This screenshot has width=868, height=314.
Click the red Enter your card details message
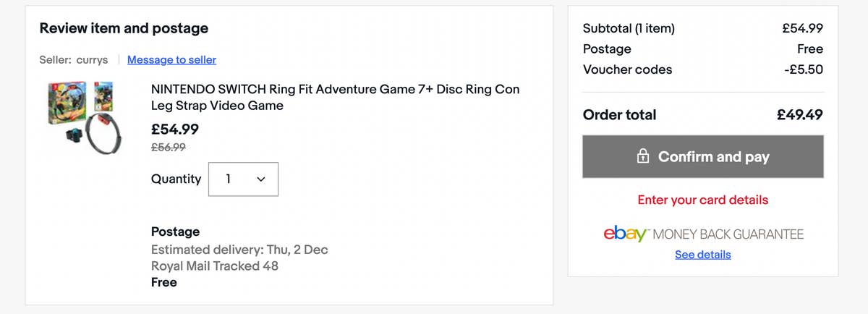click(702, 200)
